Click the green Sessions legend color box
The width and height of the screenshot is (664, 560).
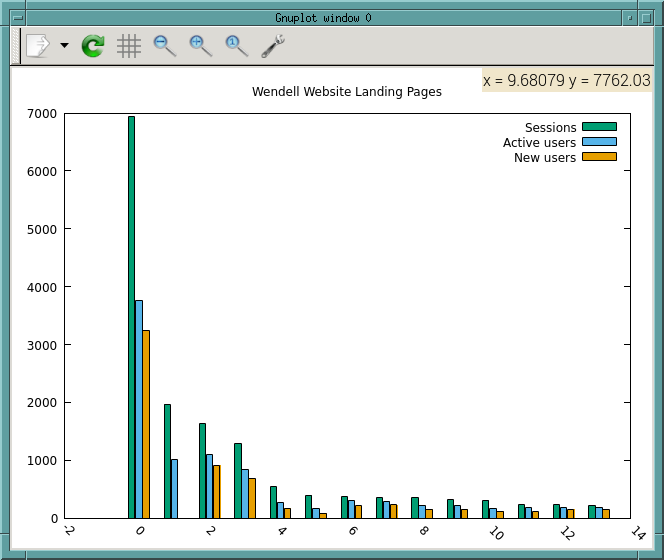click(x=599, y=127)
